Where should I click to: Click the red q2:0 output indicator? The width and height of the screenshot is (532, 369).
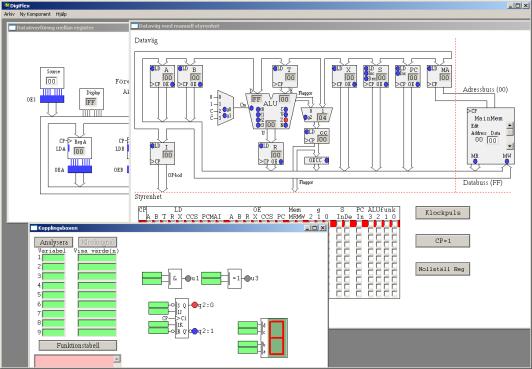pyautogui.click(x=194, y=305)
